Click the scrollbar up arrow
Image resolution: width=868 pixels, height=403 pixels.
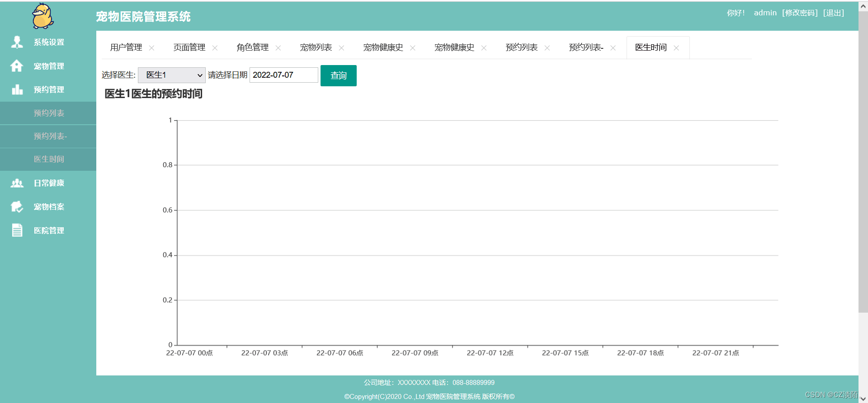point(863,6)
